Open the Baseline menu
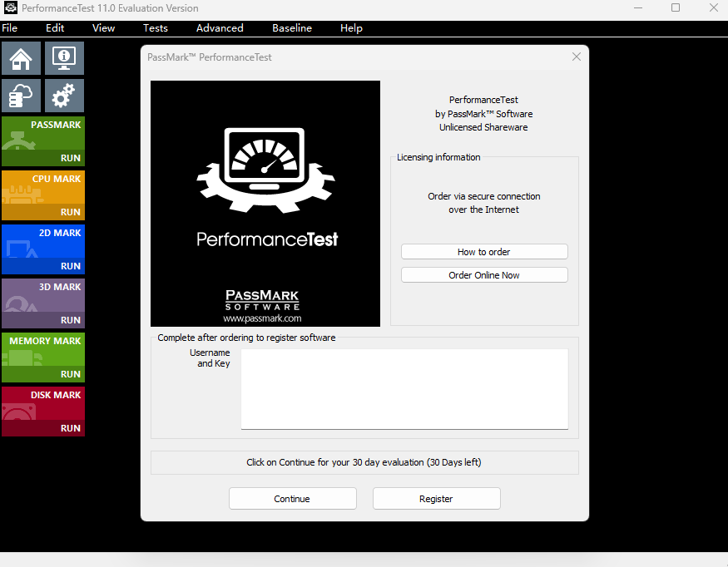 click(292, 28)
